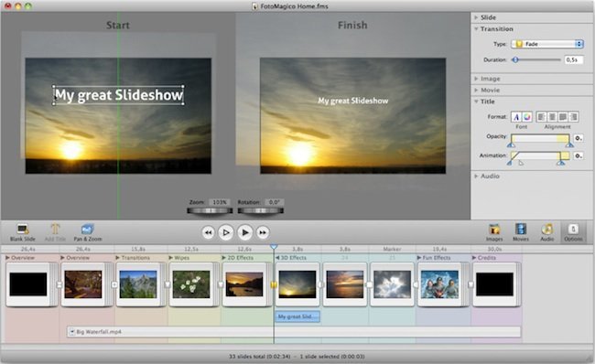The image size is (595, 364).
Task: Toggle the 3D Effects chapter triangle
Action: tap(277, 258)
